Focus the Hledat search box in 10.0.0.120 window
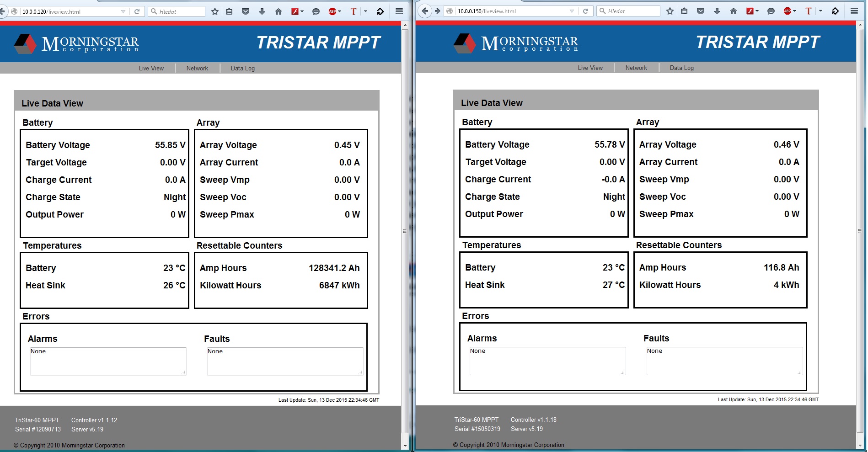The width and height of the screenshot is (868, 452). point(177,11)
